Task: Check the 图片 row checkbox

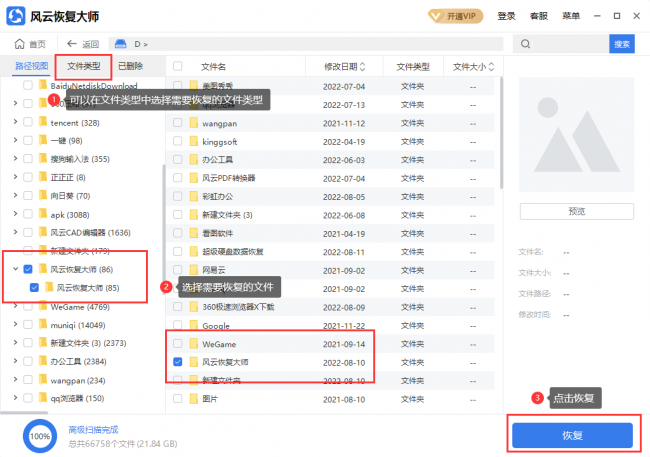Action: (177, 399)
